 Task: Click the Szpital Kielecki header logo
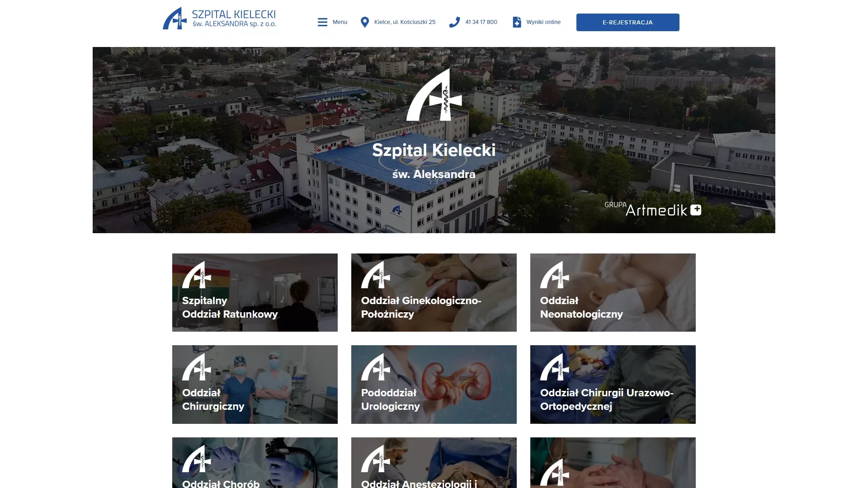219,19
